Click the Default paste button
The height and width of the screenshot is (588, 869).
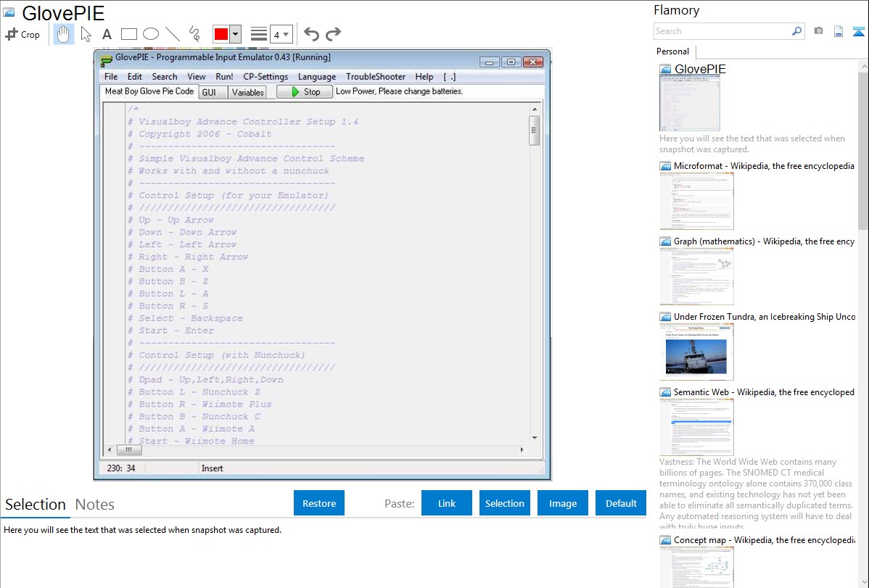tap(621, 503)
